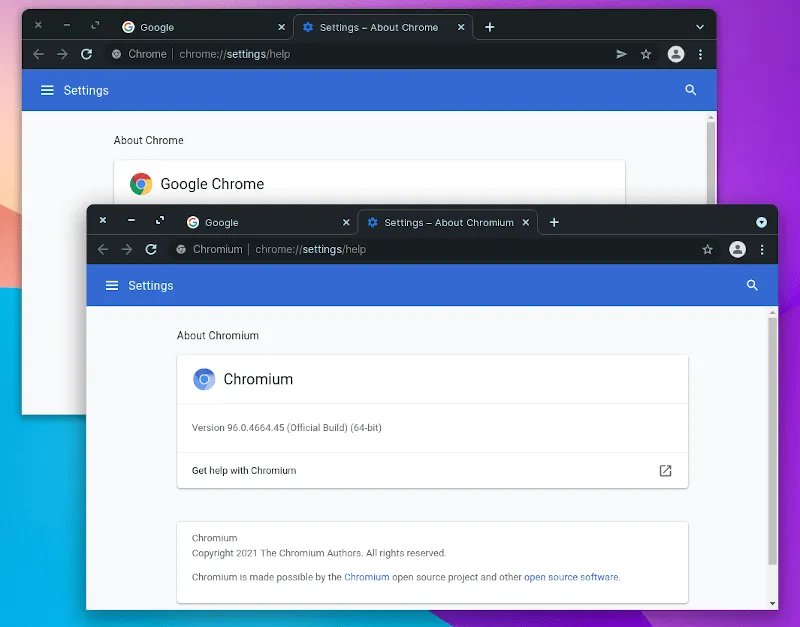The height and width of the screenshot is (627, 800).
Task: Open the Chrome profile avatar
Action: pos(676,54)
